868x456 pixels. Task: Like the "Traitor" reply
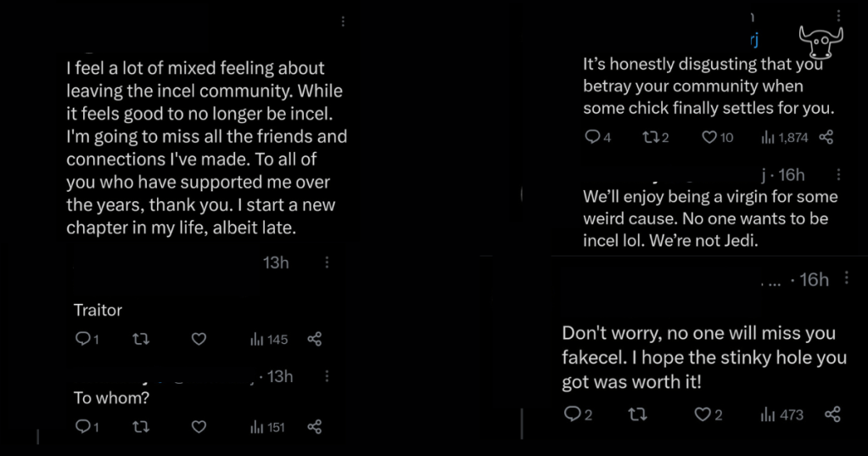pyautogui.click(x=199, y=340)
